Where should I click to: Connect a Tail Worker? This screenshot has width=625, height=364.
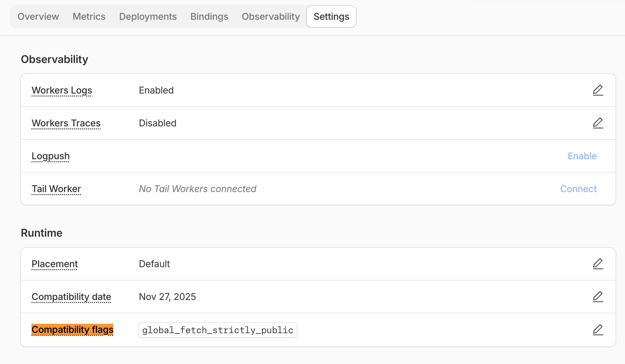578,189
